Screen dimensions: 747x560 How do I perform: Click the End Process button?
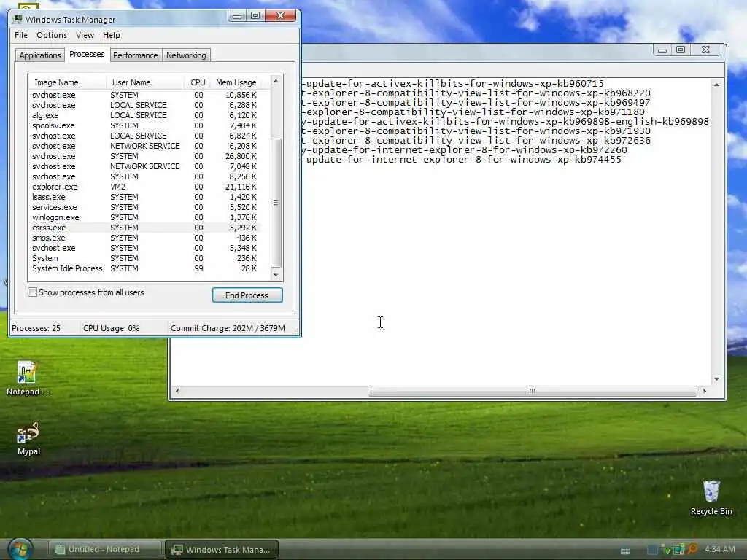(x=247, y=295)
